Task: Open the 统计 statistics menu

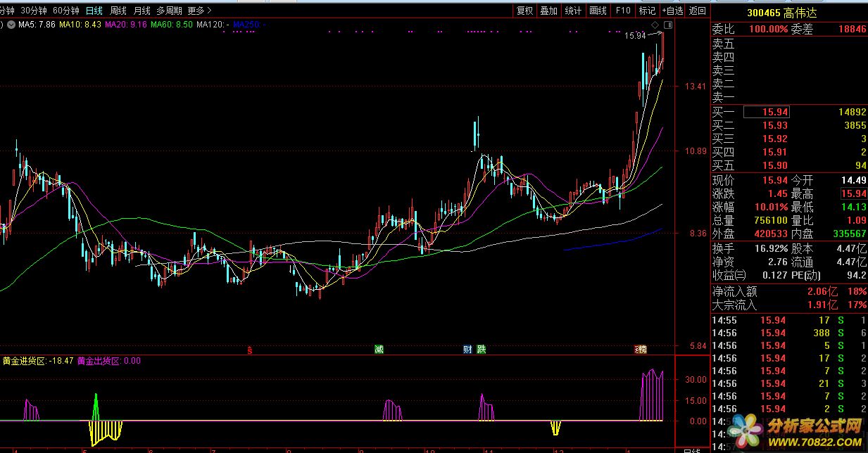Action: (x=574, y=11)
